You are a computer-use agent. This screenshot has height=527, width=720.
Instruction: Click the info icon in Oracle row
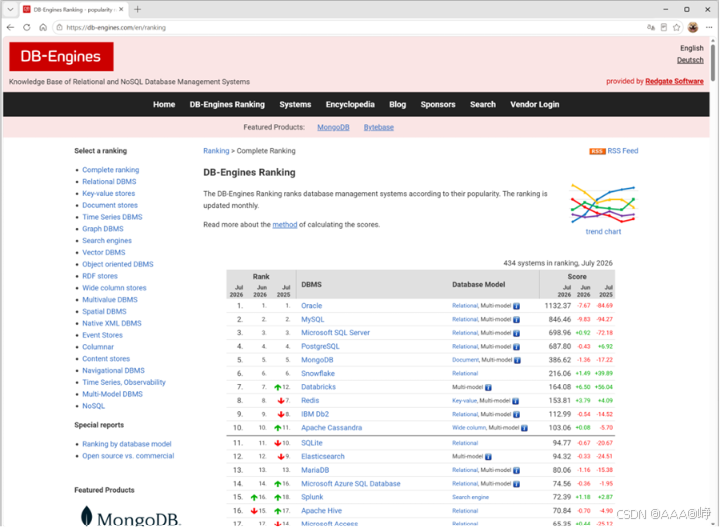517,306
